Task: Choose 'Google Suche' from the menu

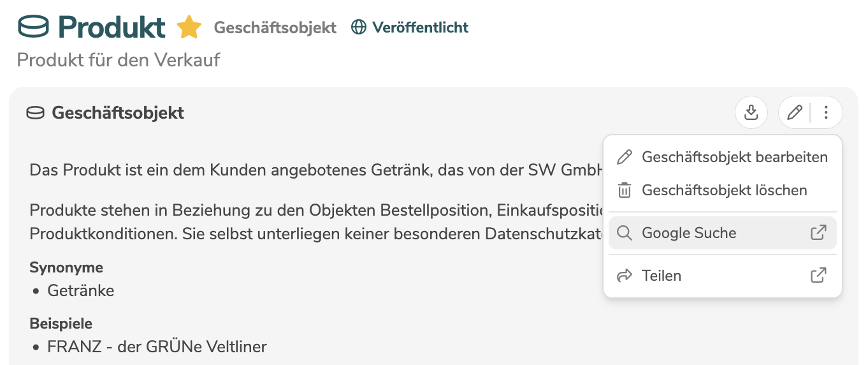Action: coord(689,233)
